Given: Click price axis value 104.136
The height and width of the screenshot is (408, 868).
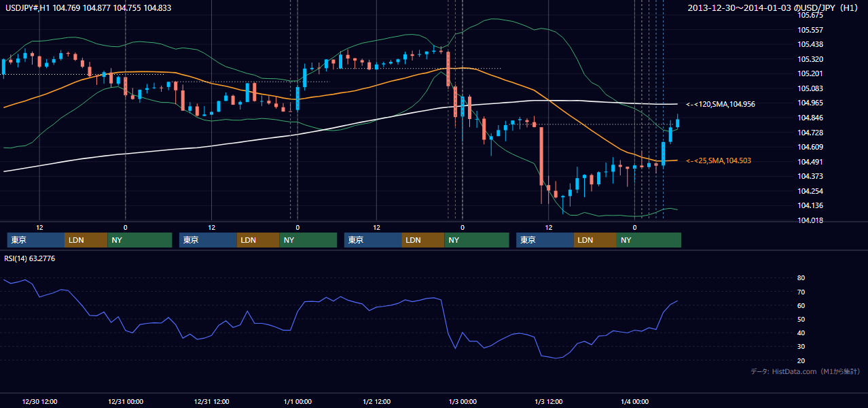Looking at the screenshot, I should coord(810,205).
